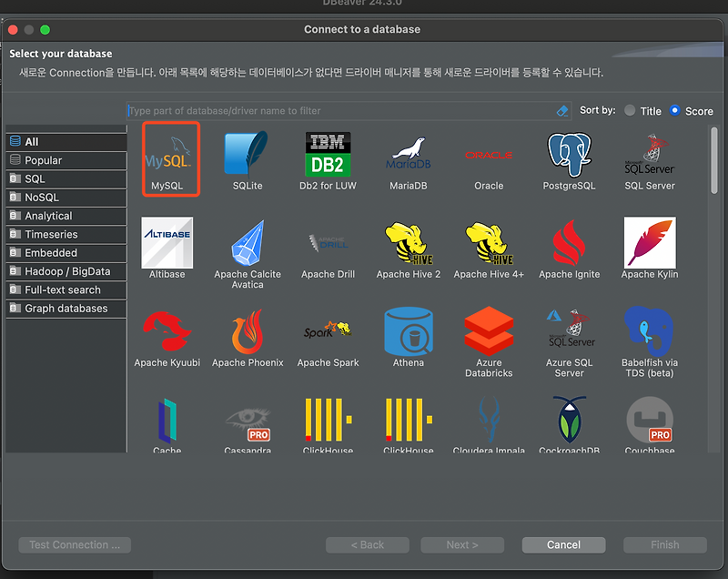The image size is (728, 579).
Task: Cancel the connection wizard
Action: tap(563, 544)
